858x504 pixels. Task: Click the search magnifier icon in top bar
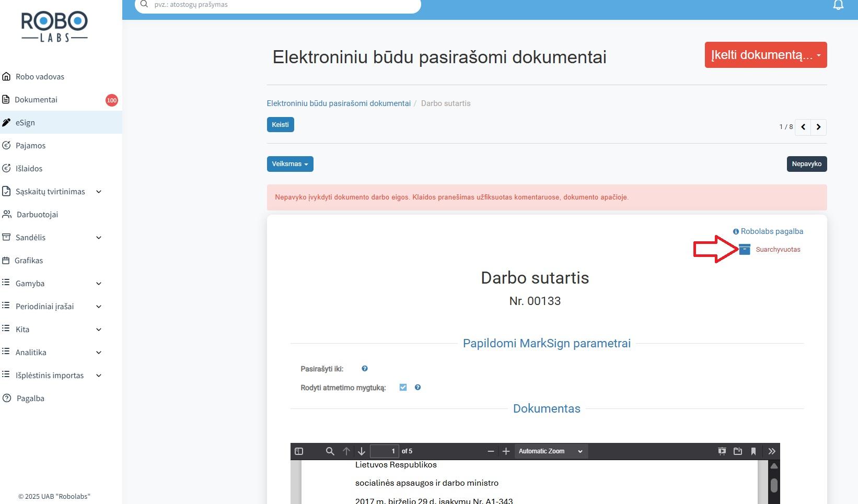pos(145,4)
